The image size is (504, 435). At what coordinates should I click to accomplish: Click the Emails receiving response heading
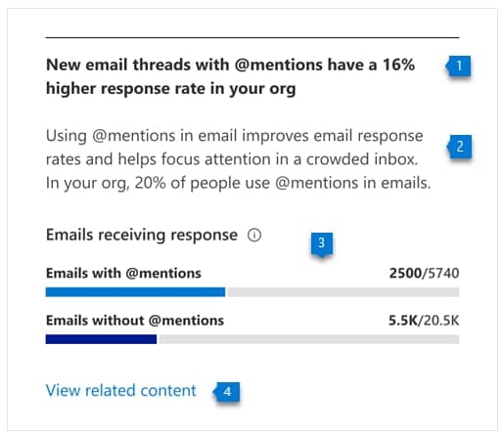[x=142, y=236]
